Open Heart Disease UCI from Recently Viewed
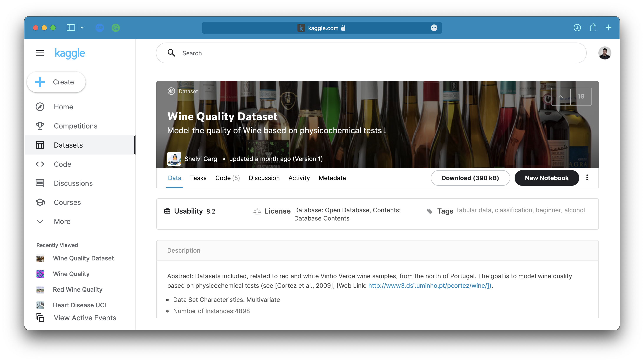 coord(79,305)
